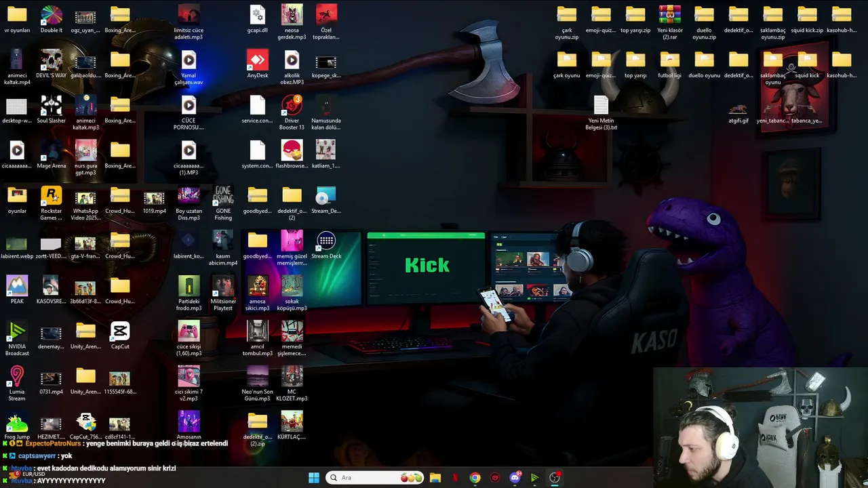The image size is (868, 488).
Task: Select the Soul Slasher desktop icon
Action: coord(52,110)
